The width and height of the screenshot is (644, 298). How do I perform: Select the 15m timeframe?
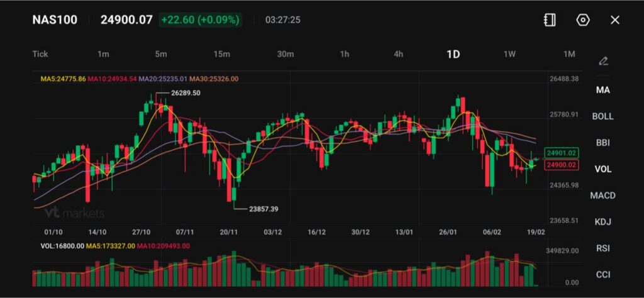[x=222, y=54]
